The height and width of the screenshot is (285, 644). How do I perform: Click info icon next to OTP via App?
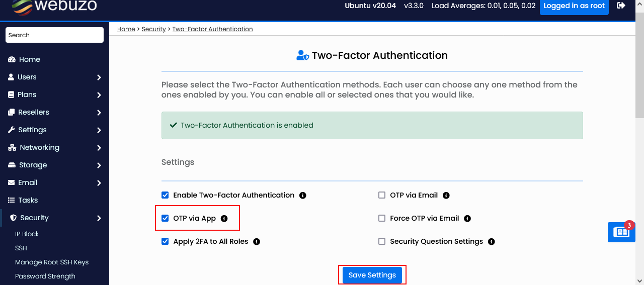coord(224,218)
